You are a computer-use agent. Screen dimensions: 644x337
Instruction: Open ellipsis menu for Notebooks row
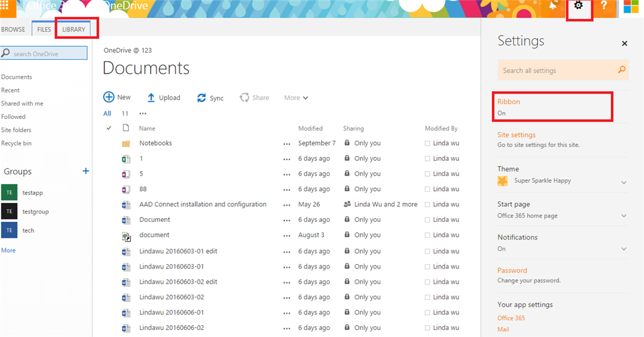(287, 144)
